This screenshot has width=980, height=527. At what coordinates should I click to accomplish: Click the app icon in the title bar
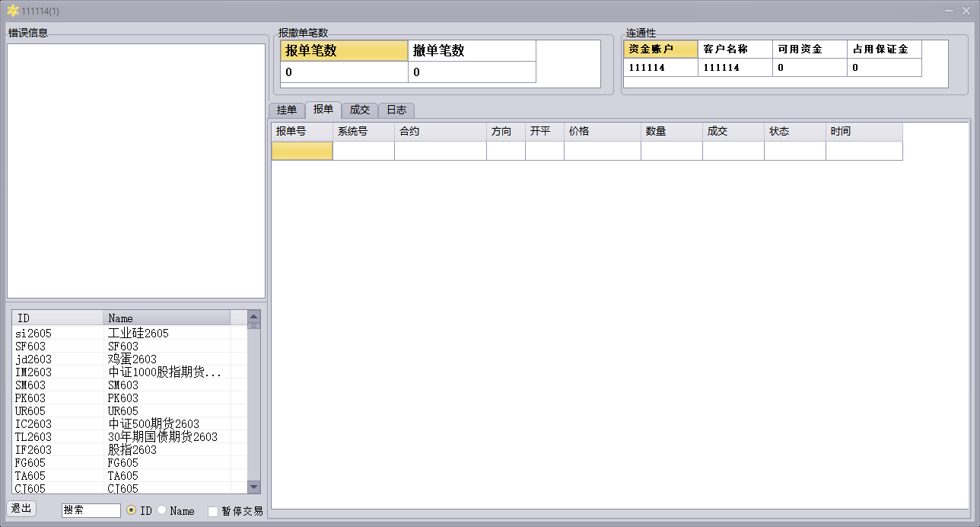click(x=12, y=11)
